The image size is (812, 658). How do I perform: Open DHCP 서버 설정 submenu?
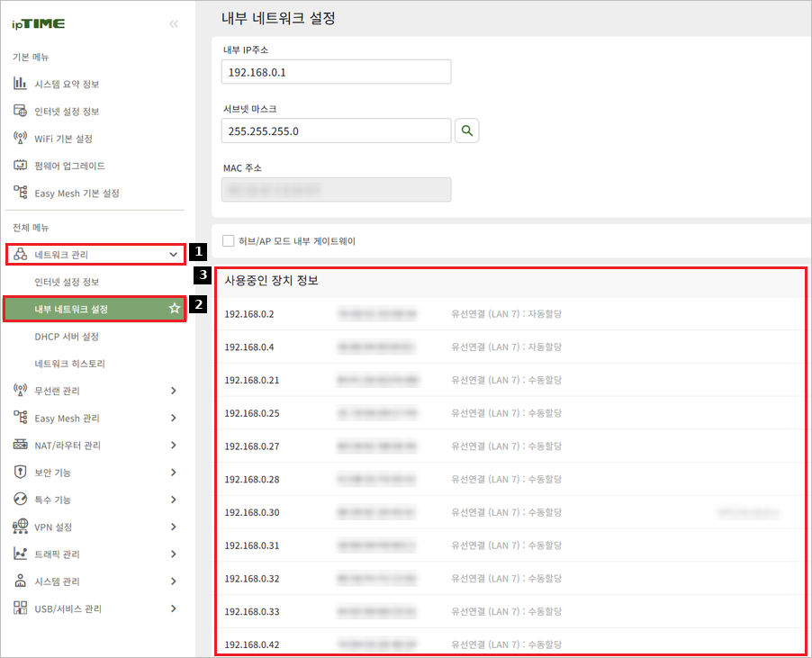tap(67, 337)
